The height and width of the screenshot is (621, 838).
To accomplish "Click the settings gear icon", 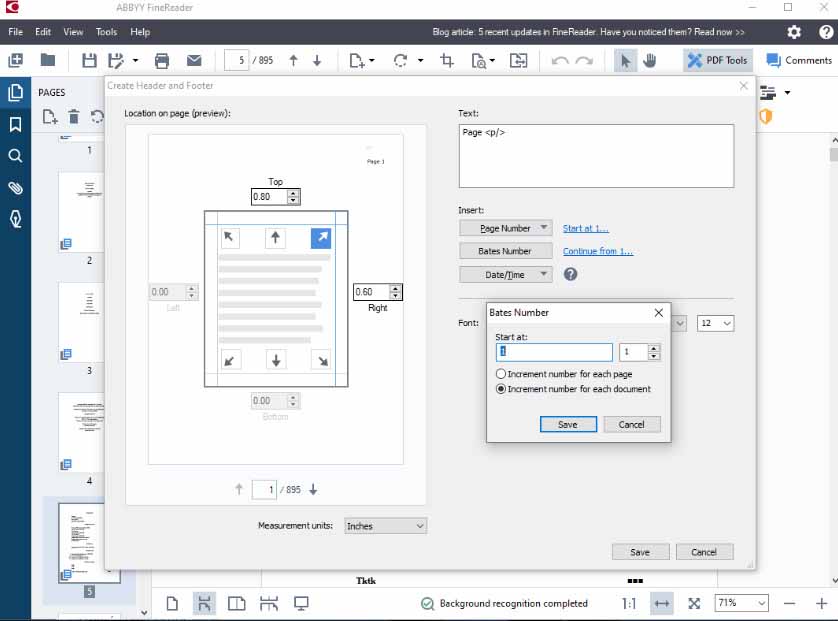I will (794, 32).
